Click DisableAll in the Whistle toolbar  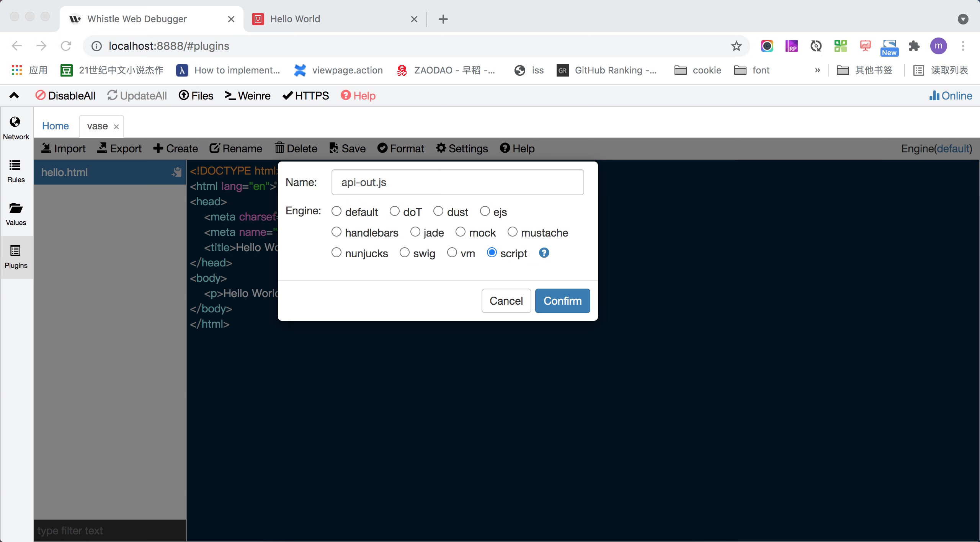[65, 95]
